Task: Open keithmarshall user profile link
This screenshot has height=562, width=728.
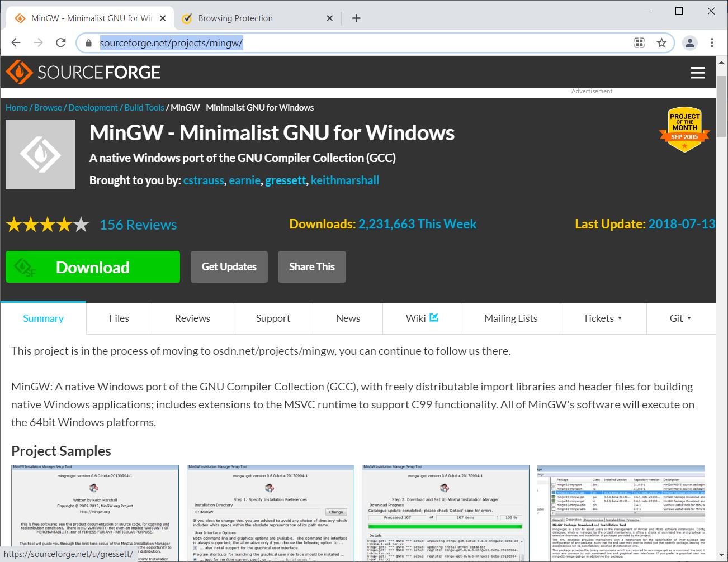Action: click(345, 180)
